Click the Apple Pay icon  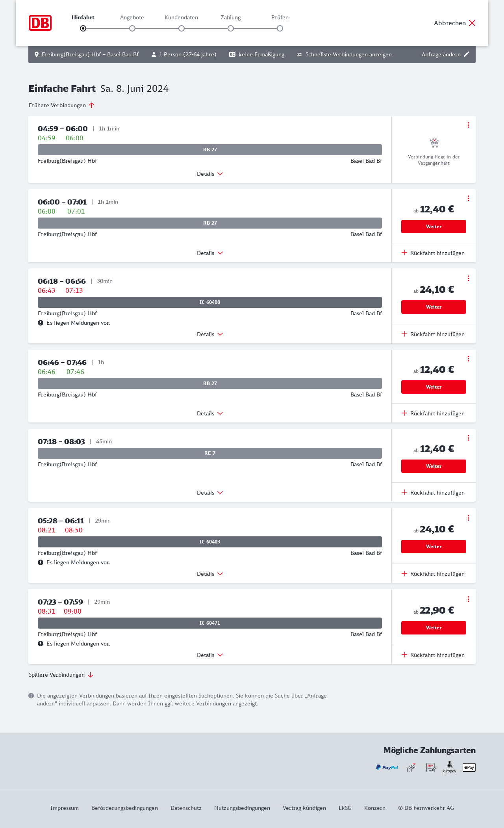pos(469,767)
